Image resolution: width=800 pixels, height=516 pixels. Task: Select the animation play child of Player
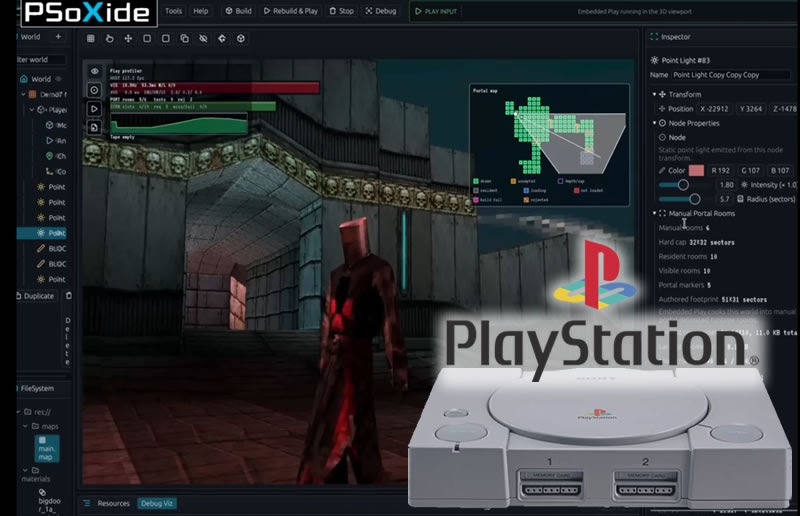[x=55, y=140]
